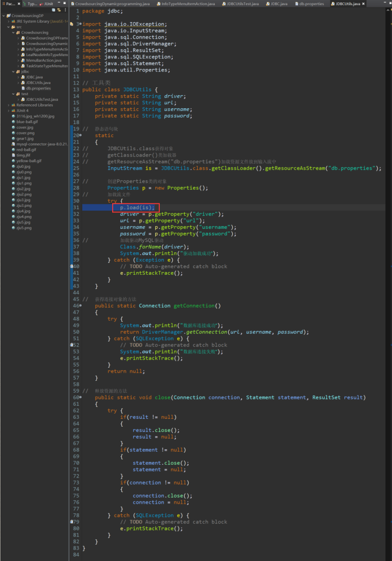Collapse the test package node
This screenshot has height=561, width=392.
click(13, 94)
